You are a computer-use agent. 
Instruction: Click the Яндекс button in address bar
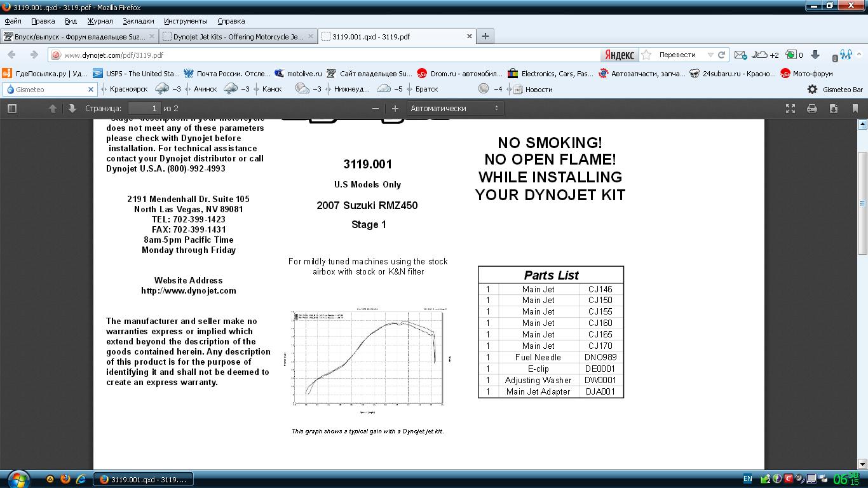(x=619, y=55)
